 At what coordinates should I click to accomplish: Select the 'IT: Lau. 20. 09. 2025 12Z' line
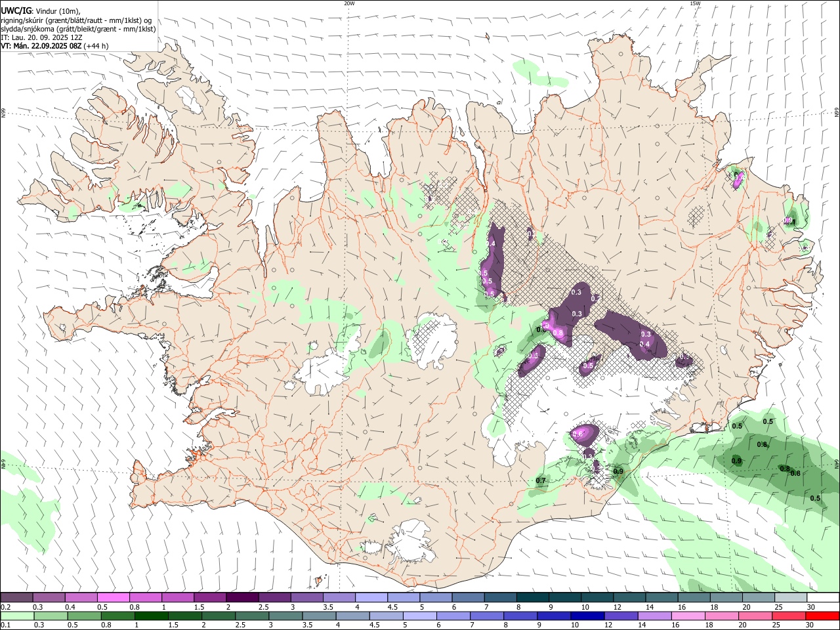42,37
